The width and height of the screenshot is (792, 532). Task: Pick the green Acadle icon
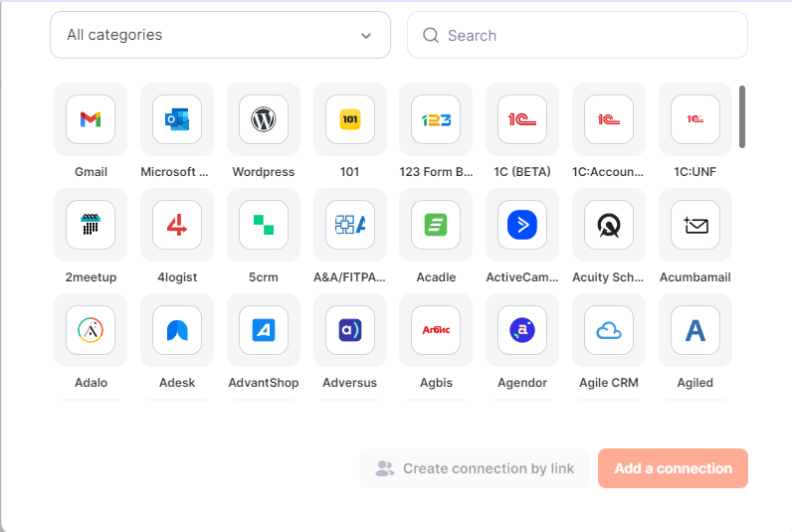tap(436, 225)
